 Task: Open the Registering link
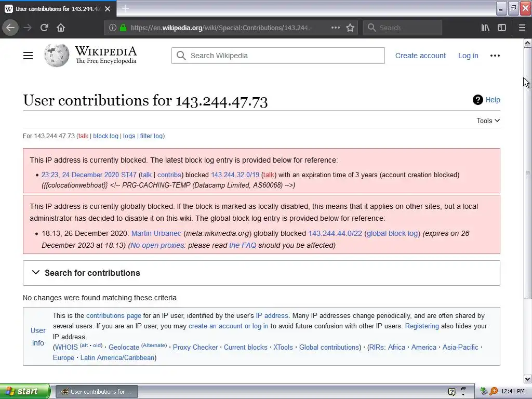(422, 326)
